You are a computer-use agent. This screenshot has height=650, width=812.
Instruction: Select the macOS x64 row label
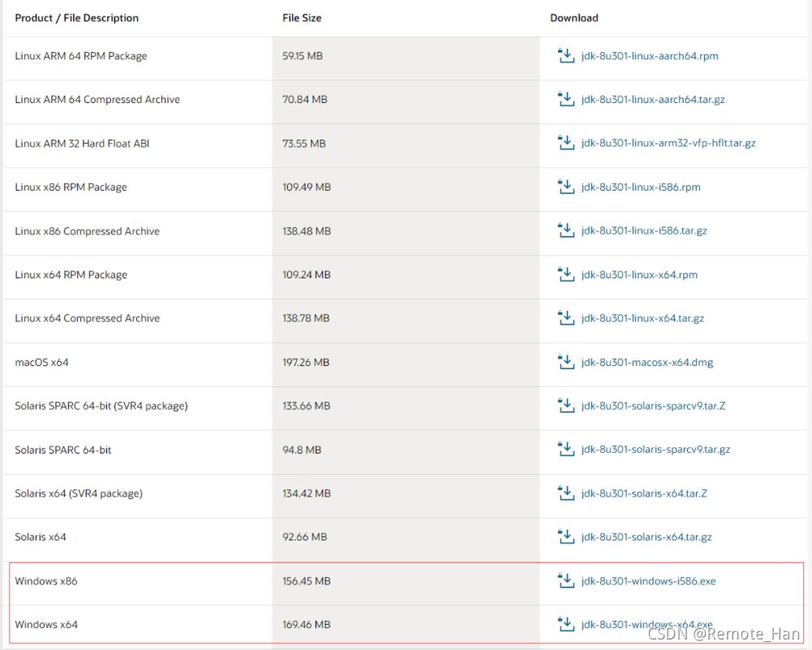(x=41, y=362)
